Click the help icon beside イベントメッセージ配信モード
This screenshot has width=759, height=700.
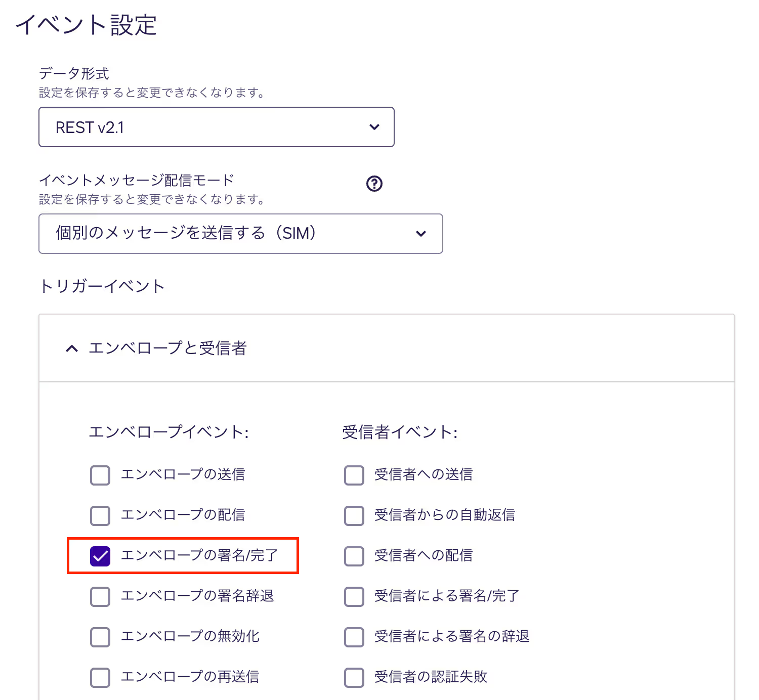pyautogui.click(x=374, y=184)
